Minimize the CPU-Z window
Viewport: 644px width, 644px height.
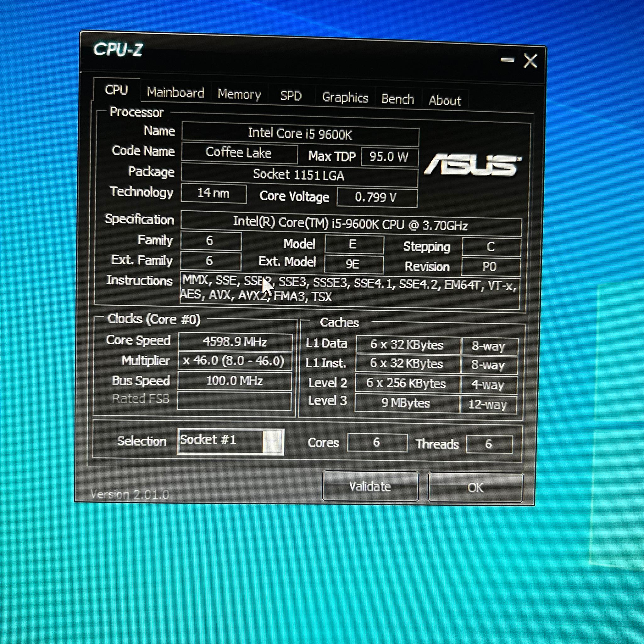(507, 60)
